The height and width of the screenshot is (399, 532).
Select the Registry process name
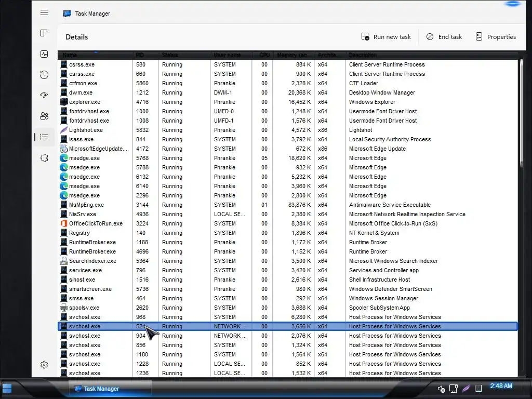point(79,233)
